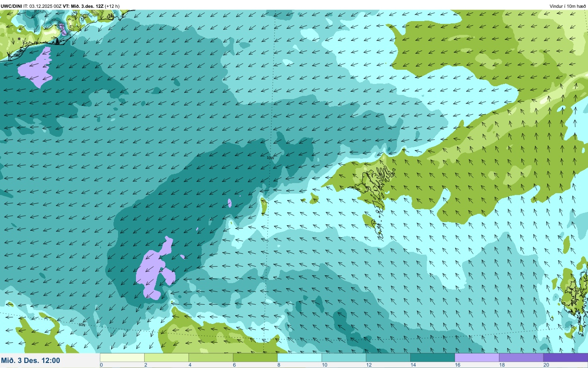Click the '60N' latitude label on map

point(82,325)
